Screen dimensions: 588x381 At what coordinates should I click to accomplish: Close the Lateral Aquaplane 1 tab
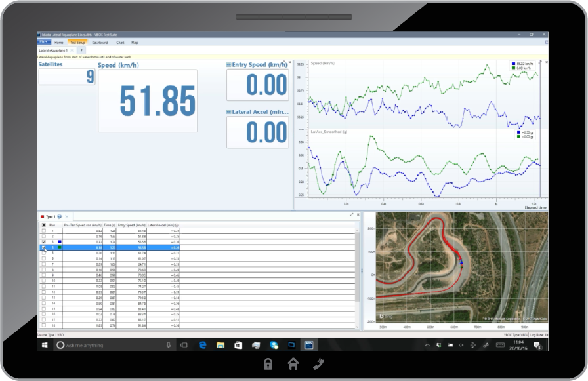[x=72, y=50]
